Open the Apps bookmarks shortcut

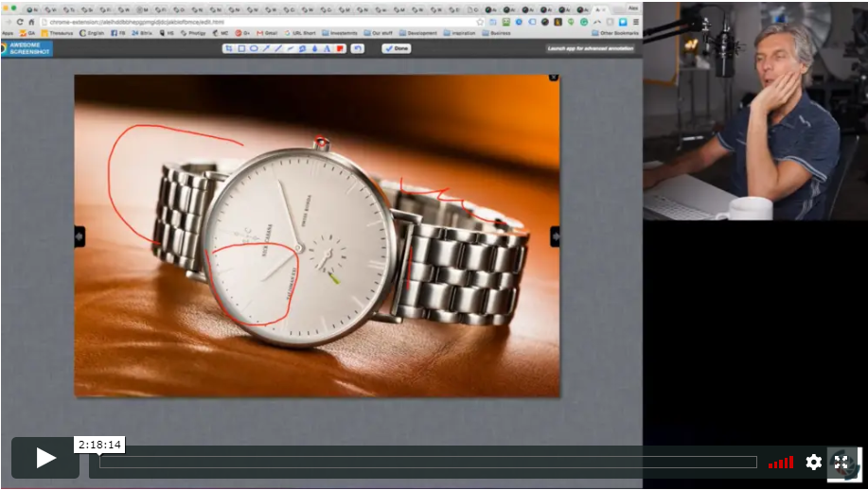pos(8,33)
